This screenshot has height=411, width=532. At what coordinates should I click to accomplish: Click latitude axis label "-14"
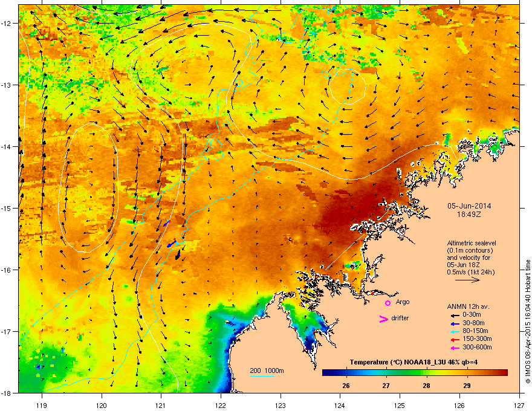pyautogui.click(x=6, y=146)
